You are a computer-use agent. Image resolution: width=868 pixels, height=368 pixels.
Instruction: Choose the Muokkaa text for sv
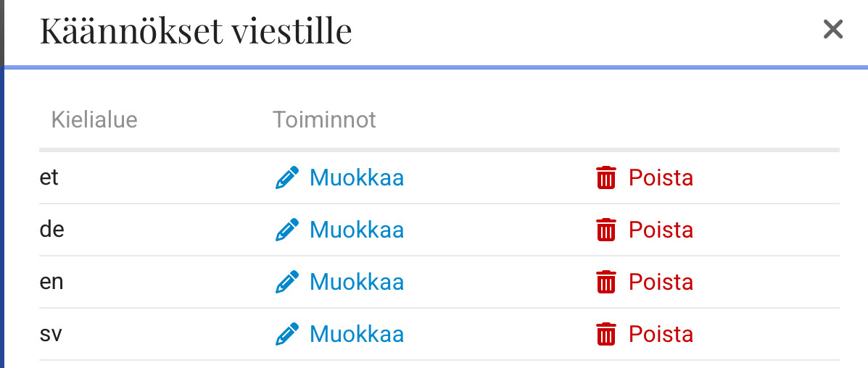[356, 334]
